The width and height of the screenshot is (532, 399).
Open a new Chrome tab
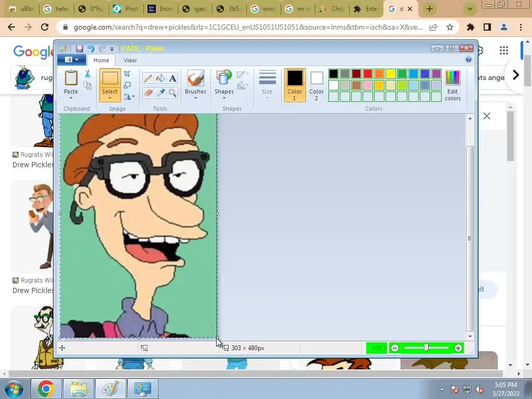(430, 9)
